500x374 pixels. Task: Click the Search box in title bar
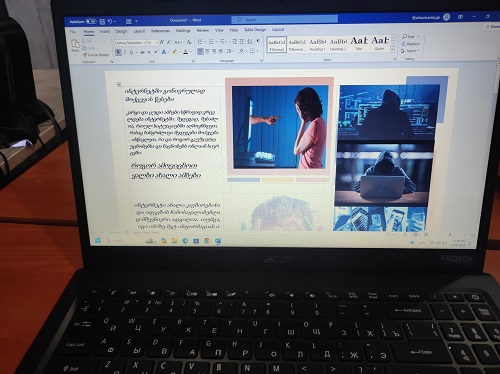284,20
